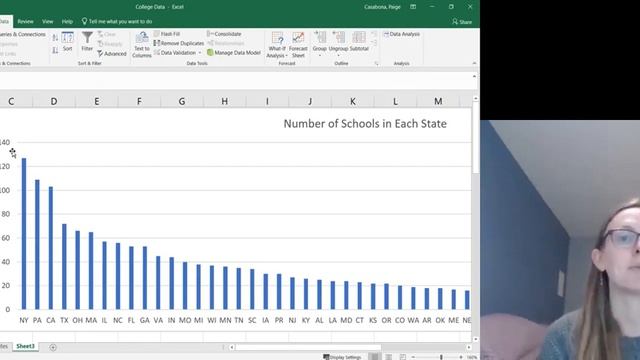The height and width of the screenshot is (360, 640).
Task: Switch to the Review ribbon tab
Action: [25, 21]
